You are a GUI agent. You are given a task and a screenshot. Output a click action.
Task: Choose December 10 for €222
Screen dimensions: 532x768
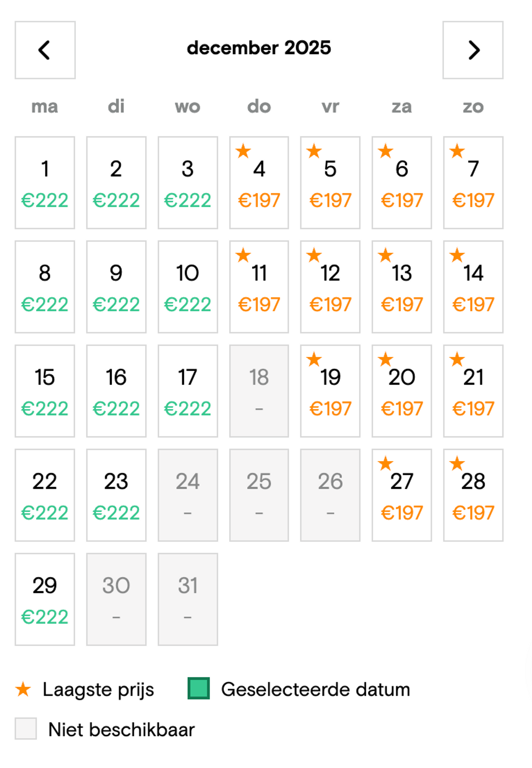(188, 287)
